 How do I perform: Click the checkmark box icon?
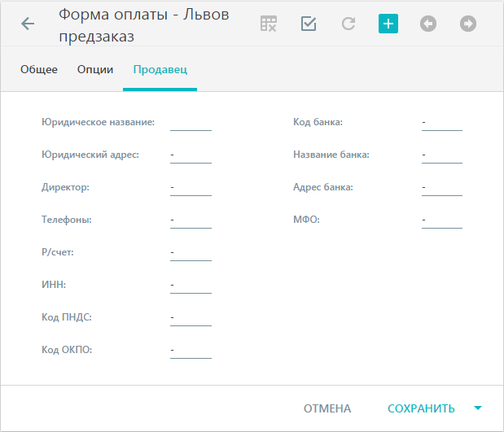point(309,24)
